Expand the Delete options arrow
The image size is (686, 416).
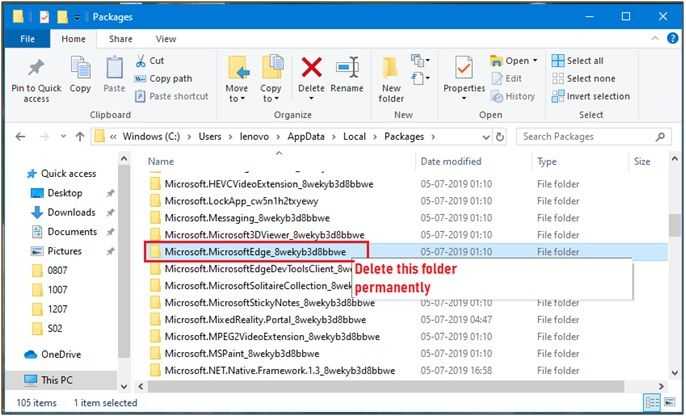[312, 98]
